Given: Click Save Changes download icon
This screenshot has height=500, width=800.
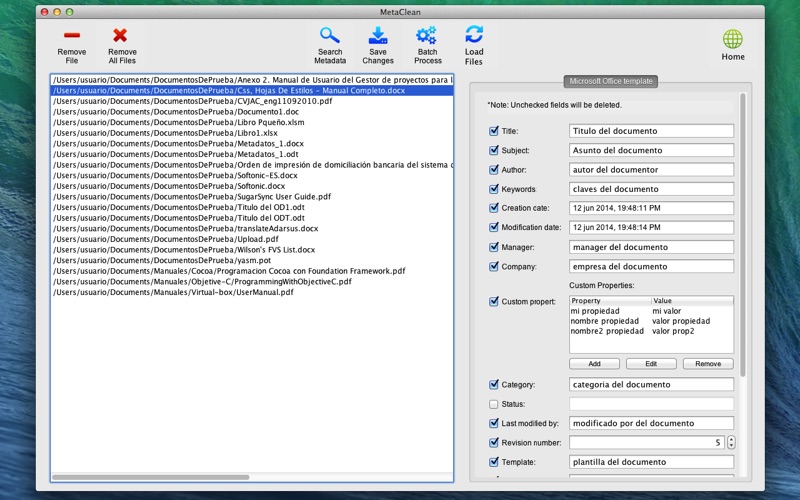Looking at the screenshot, I should click(378, 35).
